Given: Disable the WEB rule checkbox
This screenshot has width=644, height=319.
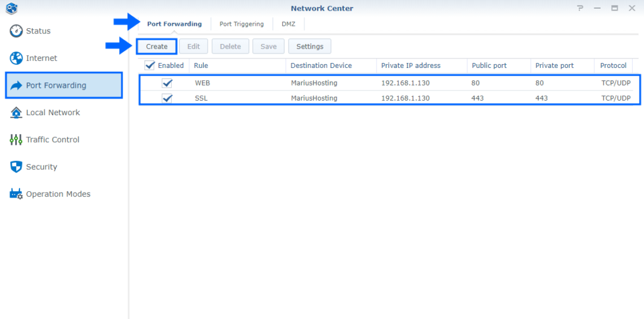Looking at the screenshot, I should click(x=167, y=83).
